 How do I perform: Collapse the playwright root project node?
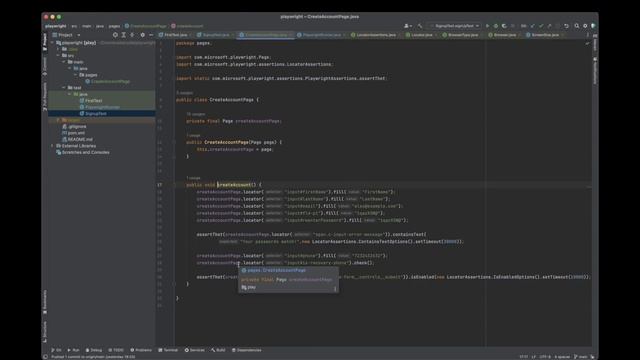click(52, 42)
